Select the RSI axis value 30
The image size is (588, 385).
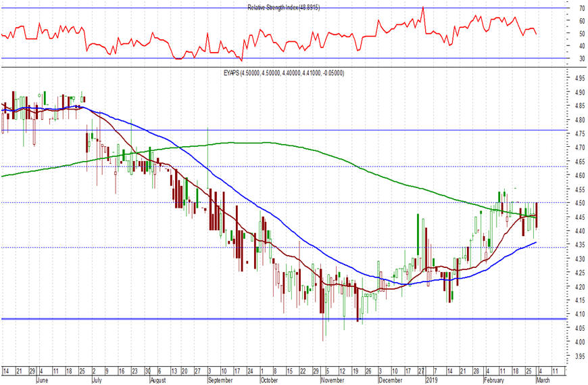pyautogui.click(x=582, y=59)
